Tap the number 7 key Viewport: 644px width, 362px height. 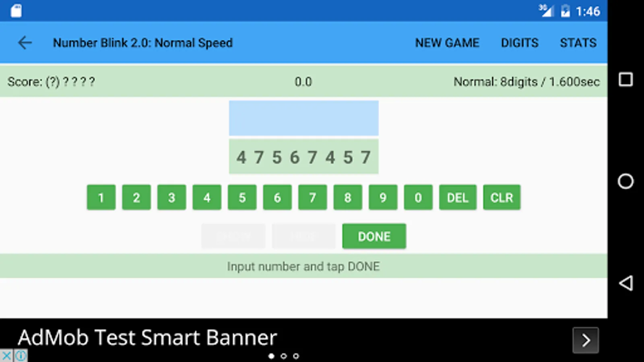pyautogui.click(x=312, y=197)
